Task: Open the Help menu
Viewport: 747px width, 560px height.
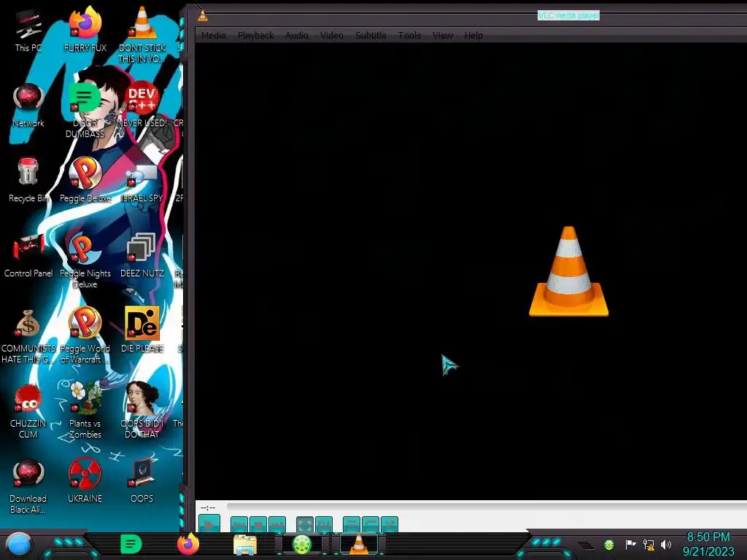Action: pos(473,35)
